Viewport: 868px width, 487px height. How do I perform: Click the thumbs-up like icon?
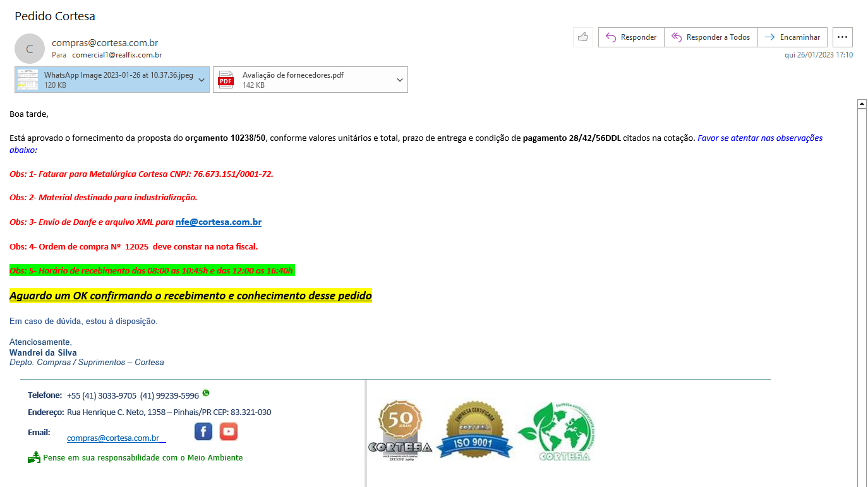coord(582,37)
